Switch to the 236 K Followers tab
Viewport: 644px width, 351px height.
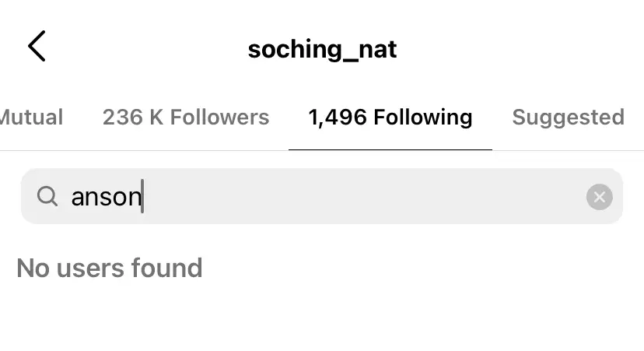[186, 118]
